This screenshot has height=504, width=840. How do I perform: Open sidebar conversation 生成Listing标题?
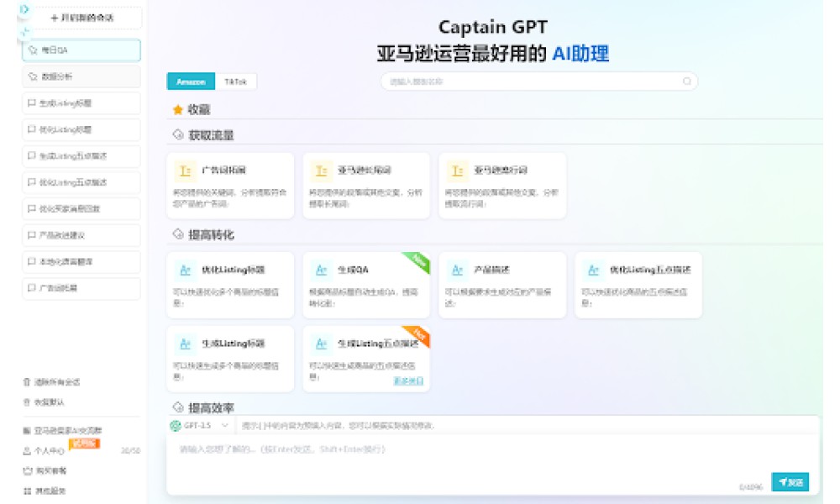pos(81,102)
